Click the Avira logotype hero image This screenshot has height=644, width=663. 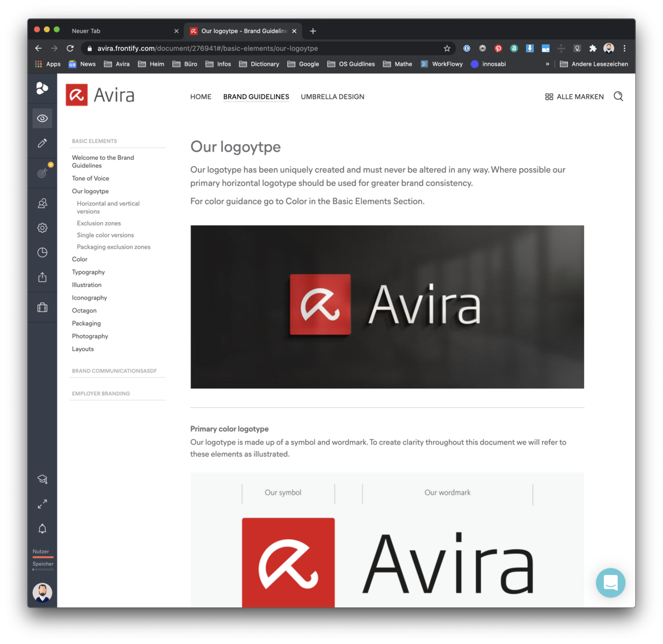click(387, 307)
